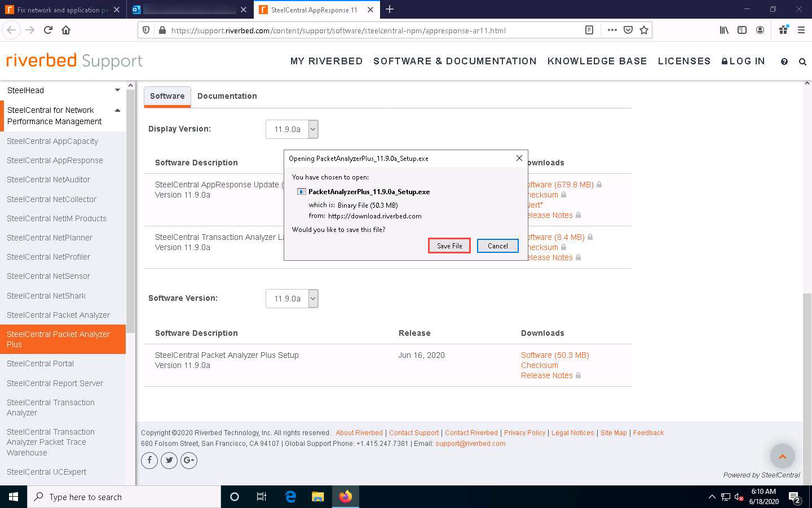
Task: Open the Windows Start menu
Action: [14, 497]
